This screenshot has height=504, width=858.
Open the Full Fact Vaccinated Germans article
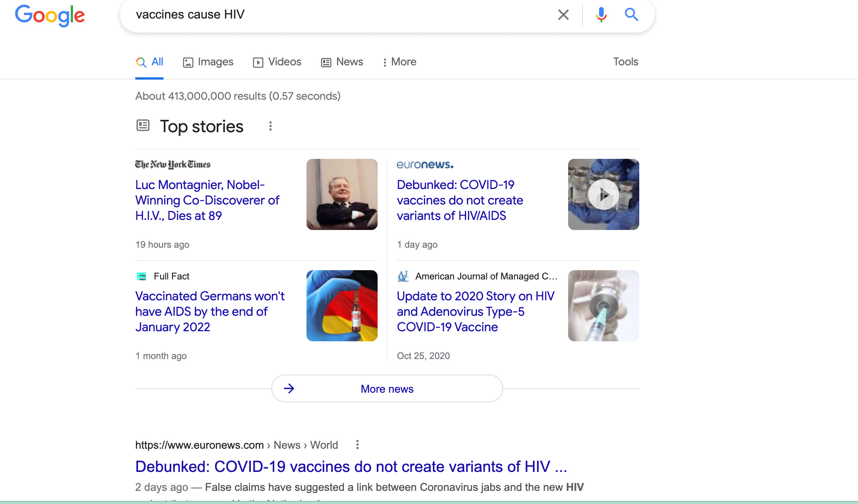(x=210, y=312)
